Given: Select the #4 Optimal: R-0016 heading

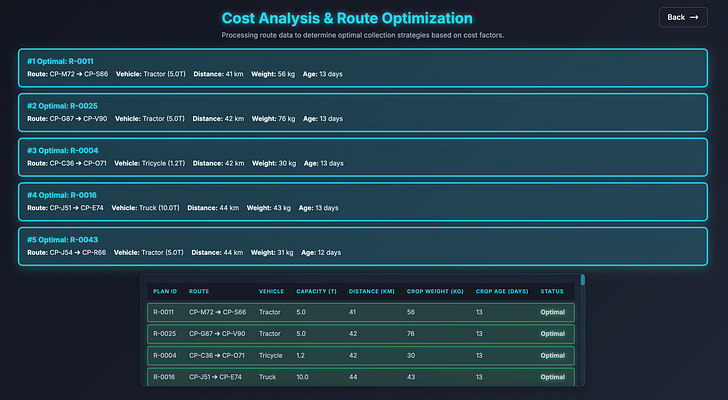Looking at the screenshot, I should [x=62, y=195].
